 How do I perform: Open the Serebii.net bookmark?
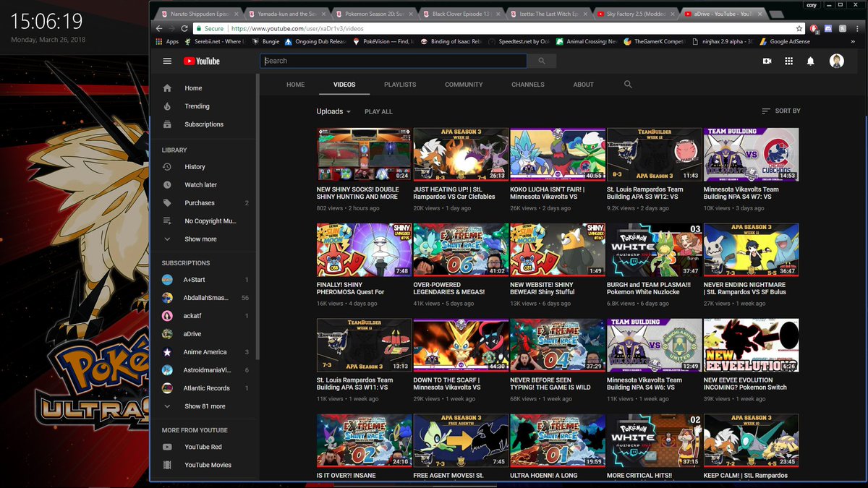pyautogui.click(x=215, y=42)
